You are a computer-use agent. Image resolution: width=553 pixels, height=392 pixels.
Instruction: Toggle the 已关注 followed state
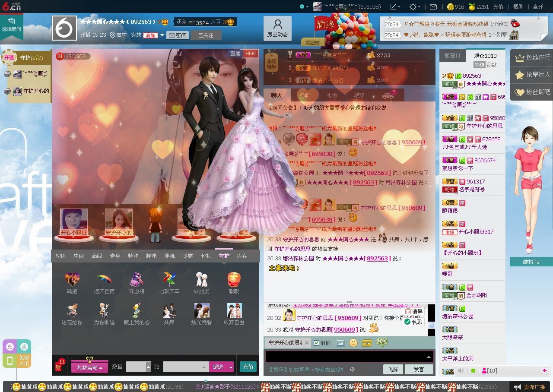coord(206,35)
